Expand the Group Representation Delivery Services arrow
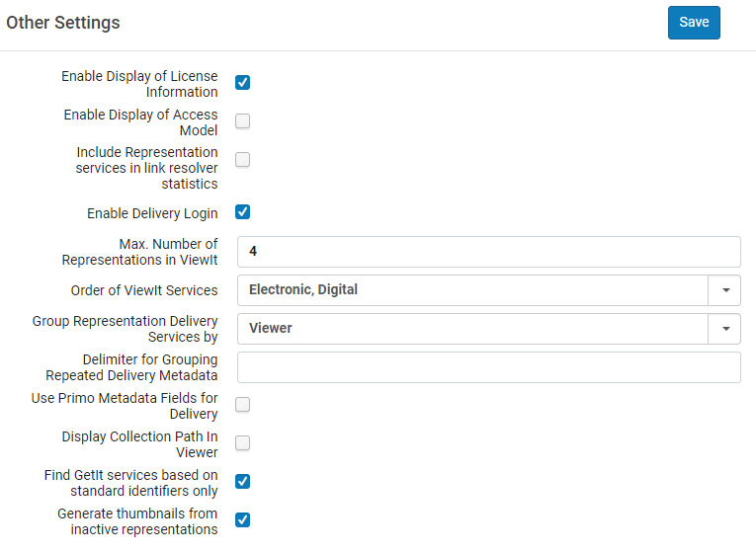The image size is (756, 553). coord(724,329)
